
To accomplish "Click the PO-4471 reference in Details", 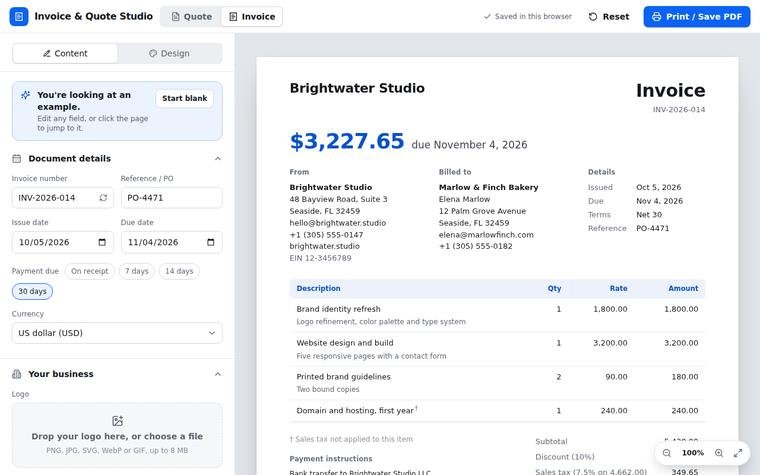I will pyautogui.click(x=652, y=228).
